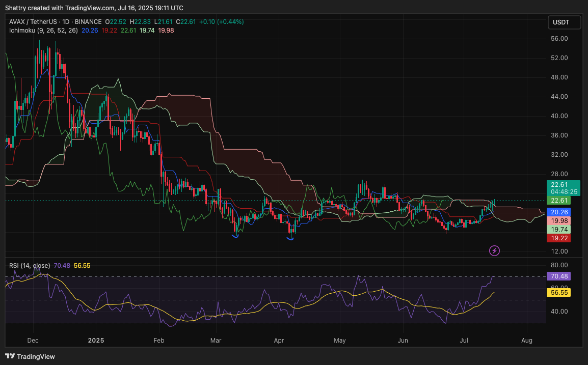Viewport: 588px width, 365px height.
Task: Click the +0.10 (+0.44%) price change value
Action: (x=221, y=22)
